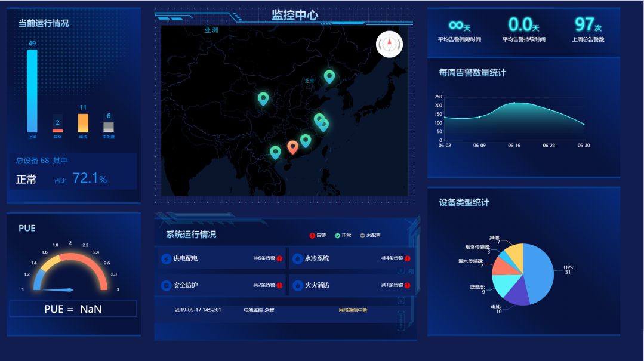Click the red alert icon beside 共1条告警
The width and height of the screenshot is (644, 361).
point(408,285)
